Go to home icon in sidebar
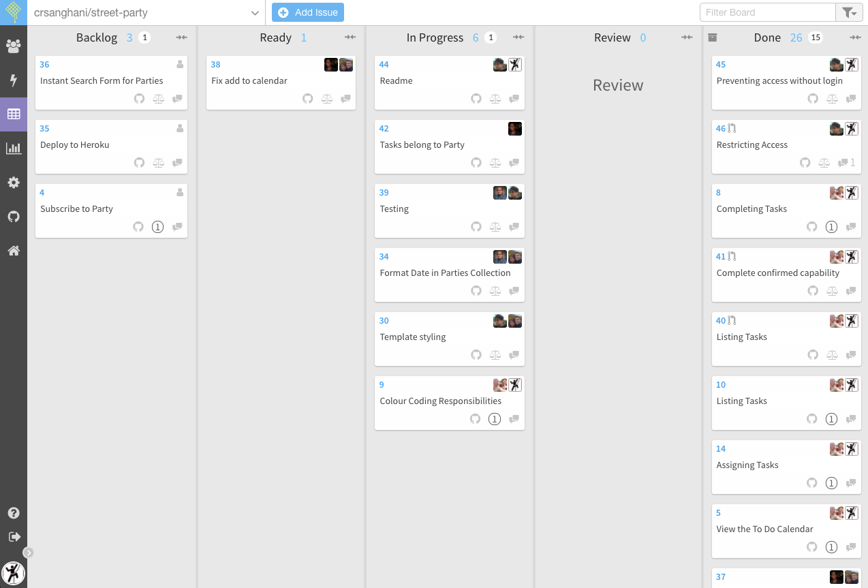 click(14, 251)
